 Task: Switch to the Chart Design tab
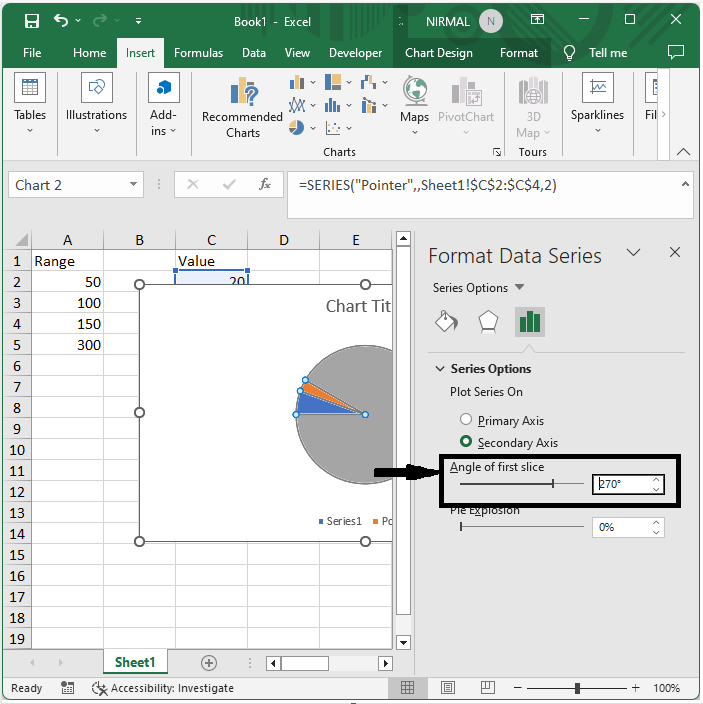439,53
